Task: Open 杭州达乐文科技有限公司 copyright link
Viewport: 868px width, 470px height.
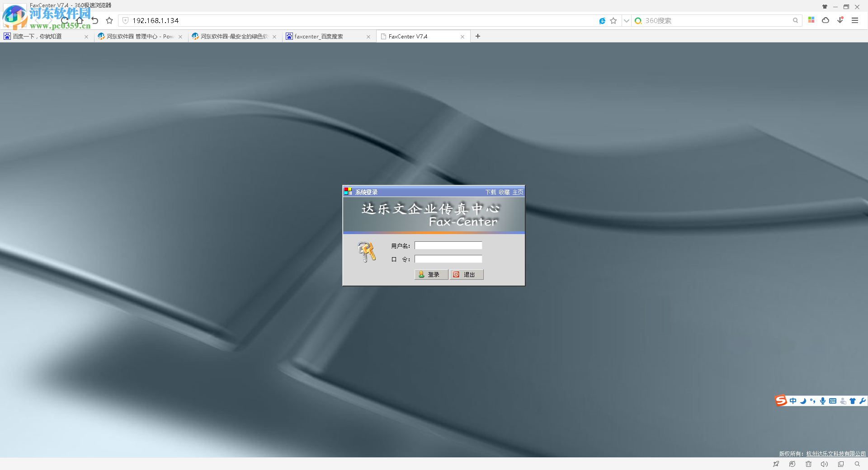Action: pos(835,453)
